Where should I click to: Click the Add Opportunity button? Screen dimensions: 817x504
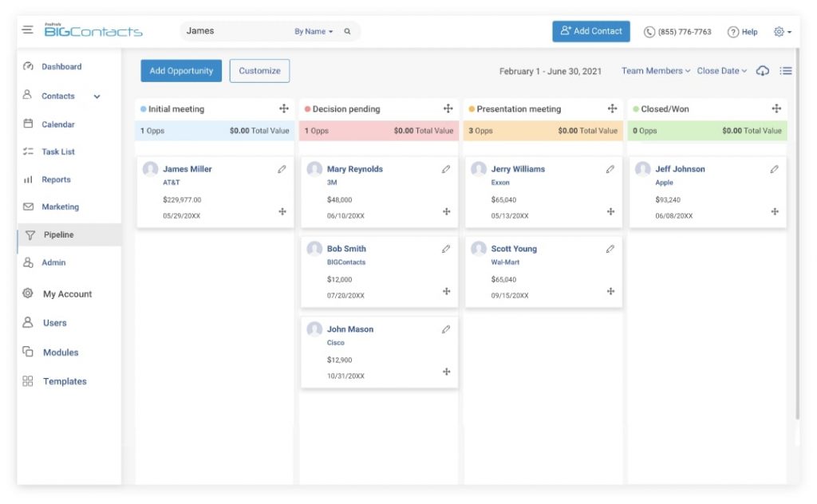tap(181, 71)
